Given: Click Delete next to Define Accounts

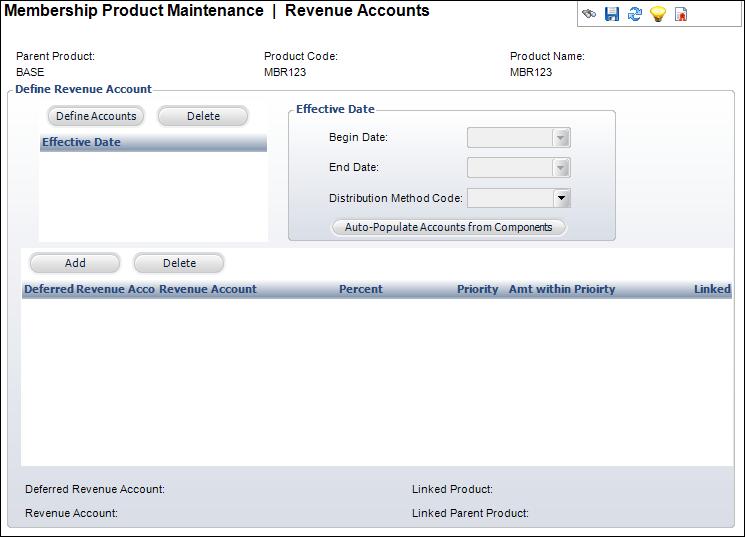Looking at the screenshot, I should (x=203, y=116).
